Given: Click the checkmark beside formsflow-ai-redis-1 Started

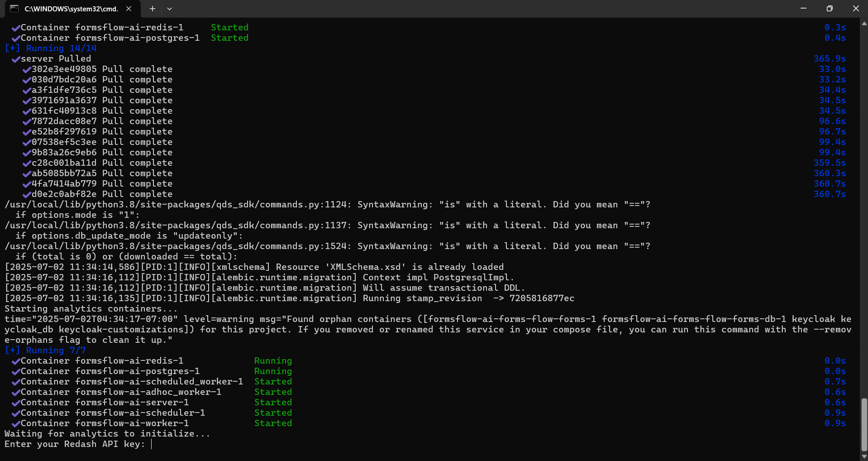Looking at the screenshot, I should point(16,27).
